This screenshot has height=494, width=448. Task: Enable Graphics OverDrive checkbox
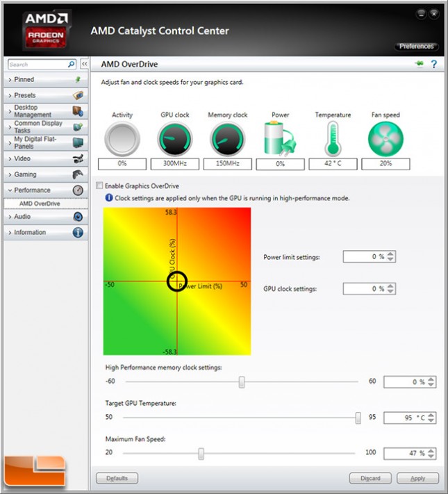click(x=99, y=186)
